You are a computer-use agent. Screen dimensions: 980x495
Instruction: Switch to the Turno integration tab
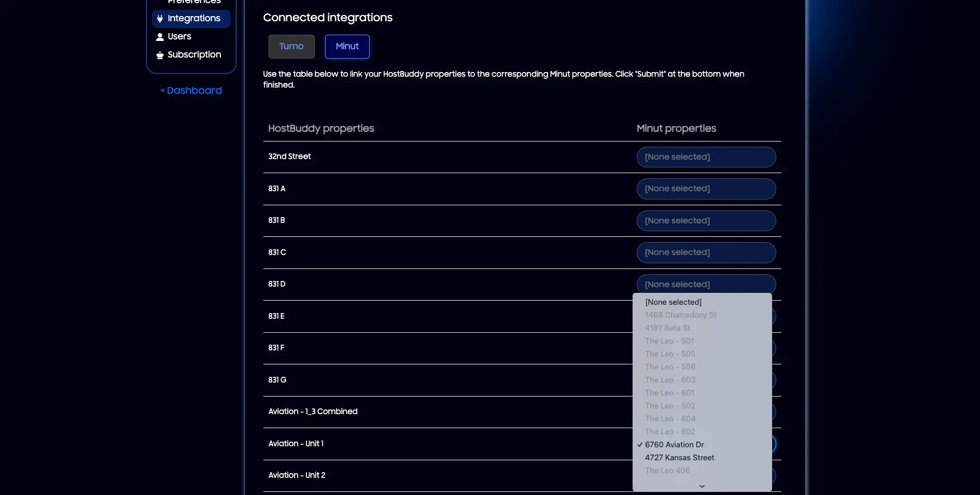tap(291, 47)
